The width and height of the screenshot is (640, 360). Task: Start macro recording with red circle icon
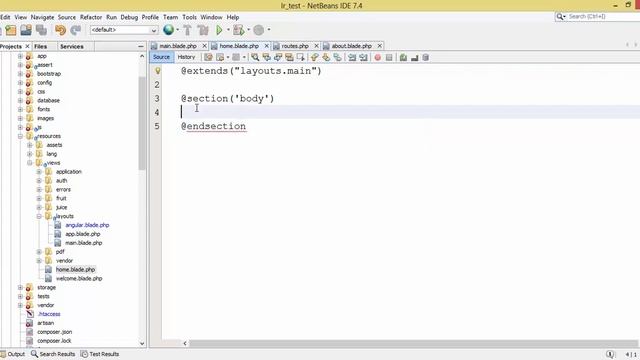[378, 58]
